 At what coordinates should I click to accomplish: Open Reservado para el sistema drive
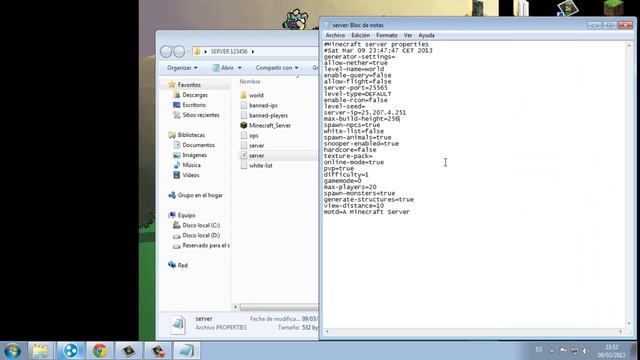[x=206, y=245]
